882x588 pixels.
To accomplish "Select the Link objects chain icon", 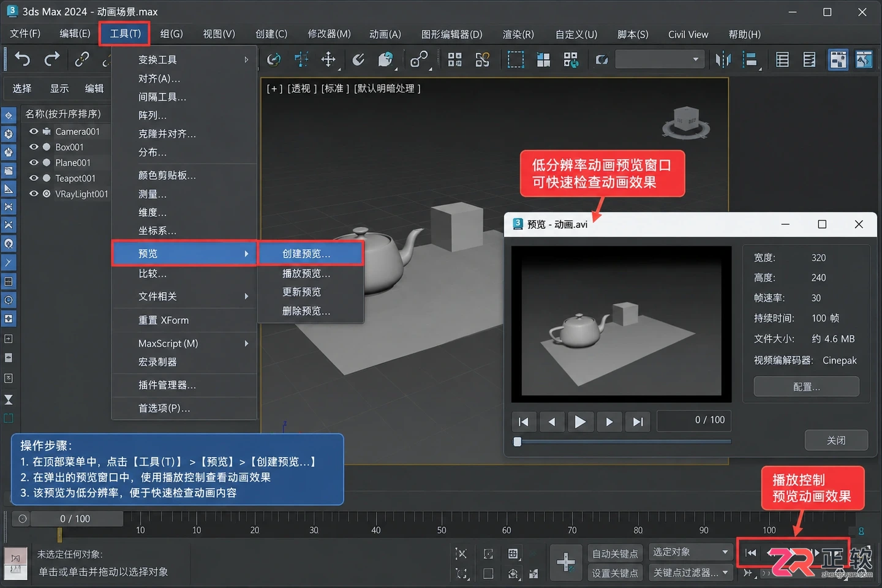I will [81, 59].
